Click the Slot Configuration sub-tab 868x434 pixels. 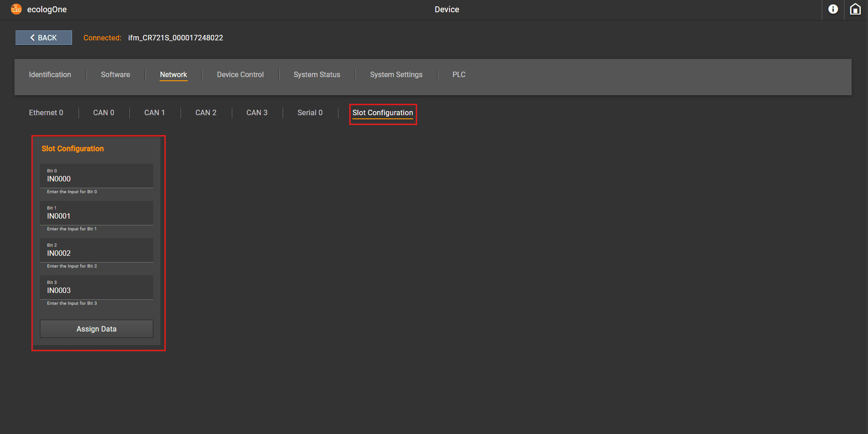click(382, 113)
